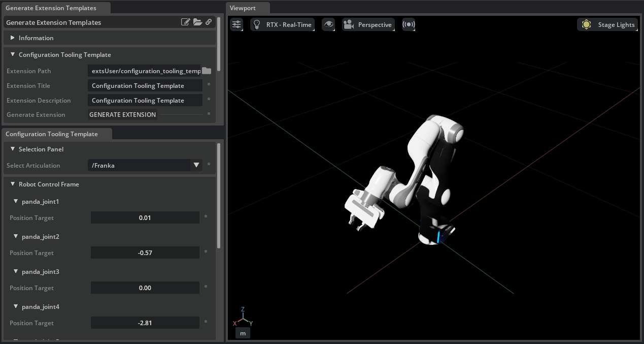Screen dimensions: 644x344
Task: Switch to Configuration Tooling Template tab
Action: click(52, 134)
